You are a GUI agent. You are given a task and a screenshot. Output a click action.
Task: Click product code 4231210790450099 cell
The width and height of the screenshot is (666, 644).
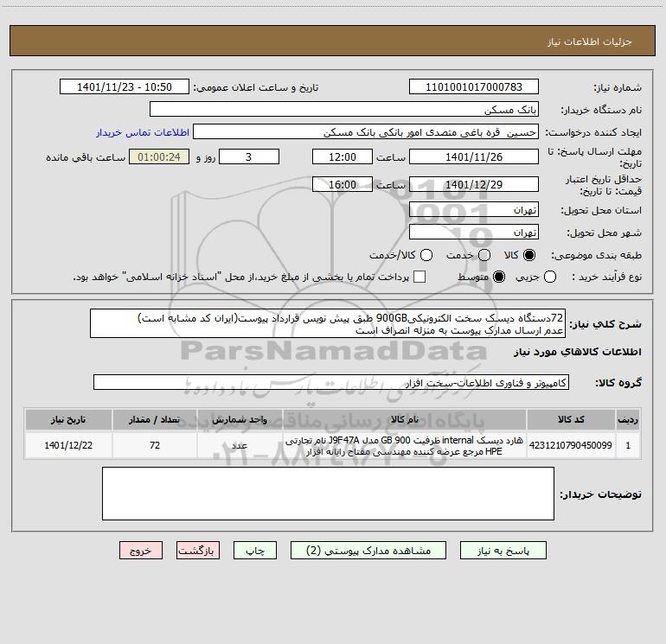pos(571,445)
